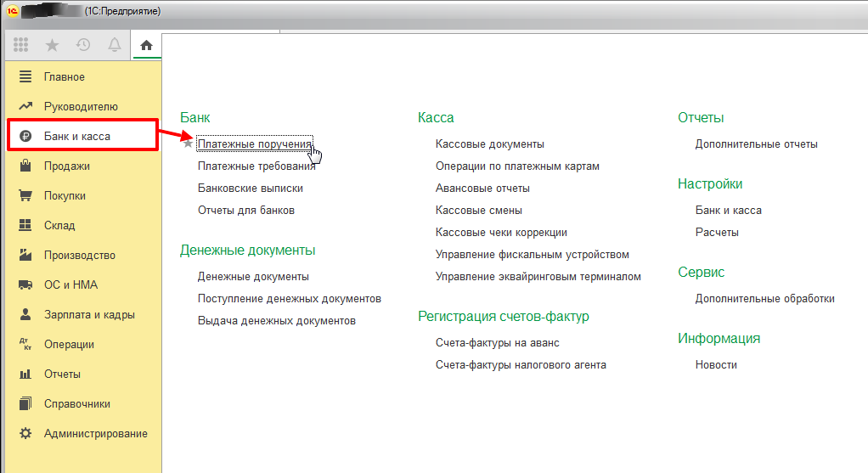Open Отчеты для банков

coord(246,211)
